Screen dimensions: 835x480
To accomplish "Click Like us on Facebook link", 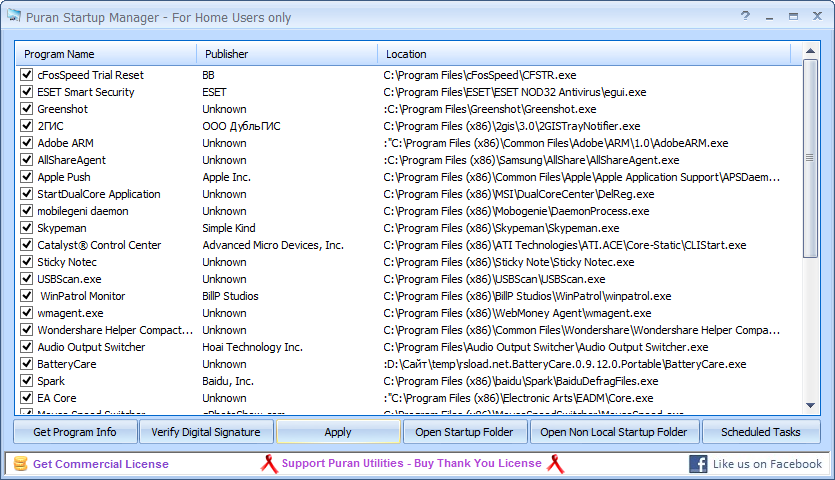I will coord(767,464).
